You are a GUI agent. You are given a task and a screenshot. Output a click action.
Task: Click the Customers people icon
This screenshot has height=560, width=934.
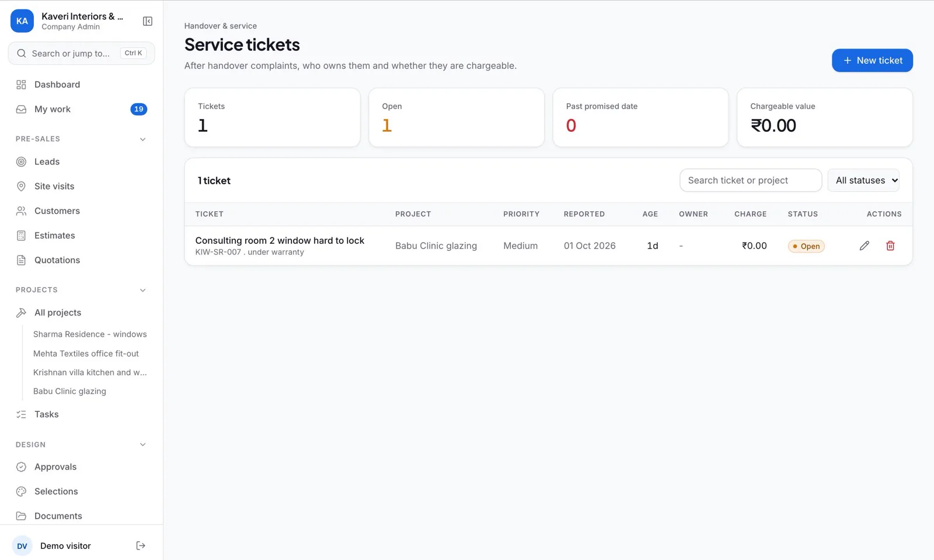tap(21, 211)
